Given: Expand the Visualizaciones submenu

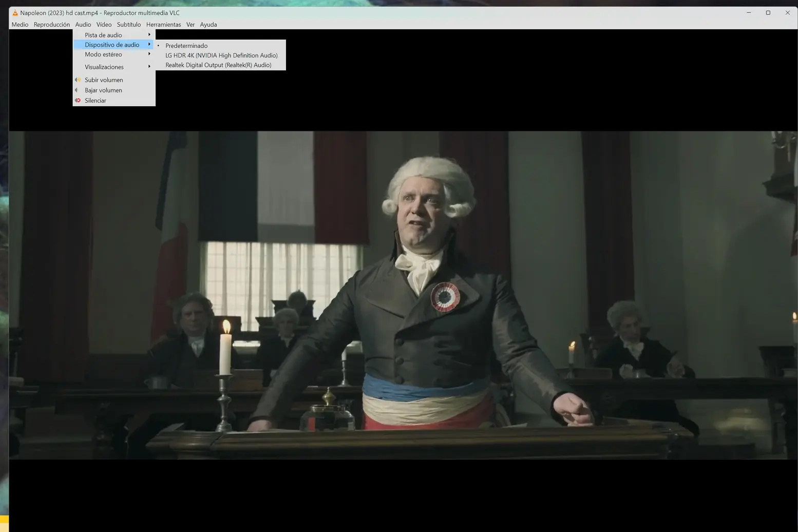Looking at the screenshot, I should point(114,67).
